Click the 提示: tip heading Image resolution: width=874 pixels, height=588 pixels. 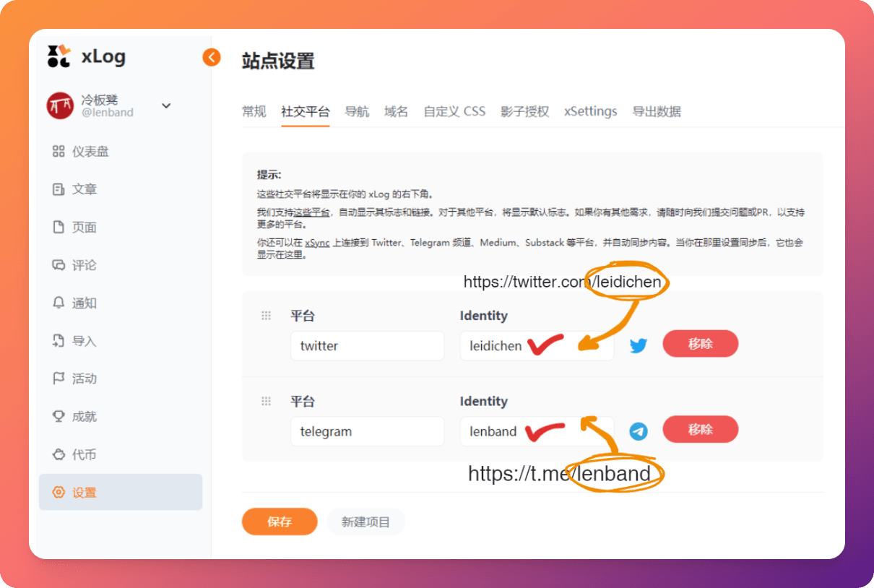pyautogui.click(x=269, y=175)
